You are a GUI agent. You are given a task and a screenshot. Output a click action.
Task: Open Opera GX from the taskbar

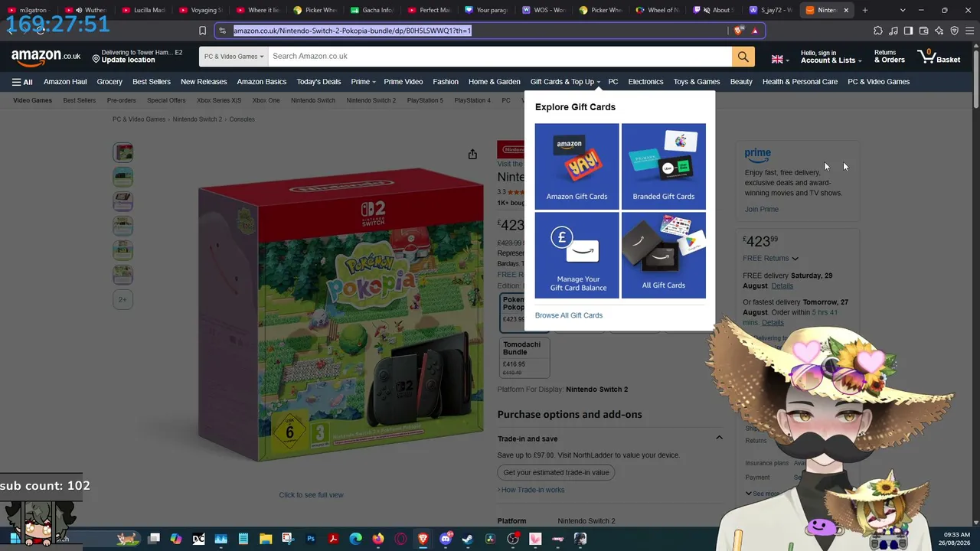click(x=400, y=539)
